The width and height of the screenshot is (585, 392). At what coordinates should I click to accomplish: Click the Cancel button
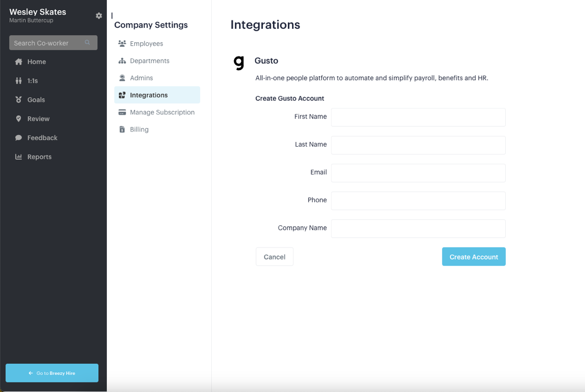coord(274,257)
